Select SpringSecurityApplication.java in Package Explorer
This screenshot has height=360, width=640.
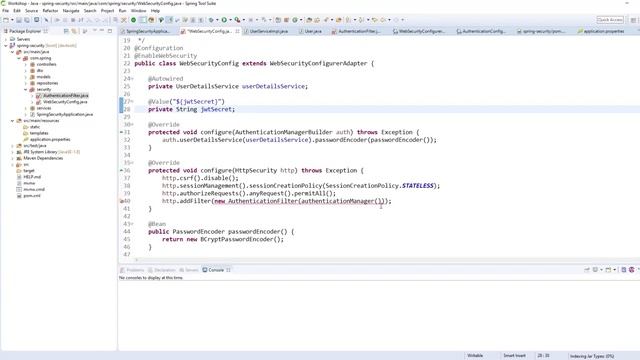(64, 114)
